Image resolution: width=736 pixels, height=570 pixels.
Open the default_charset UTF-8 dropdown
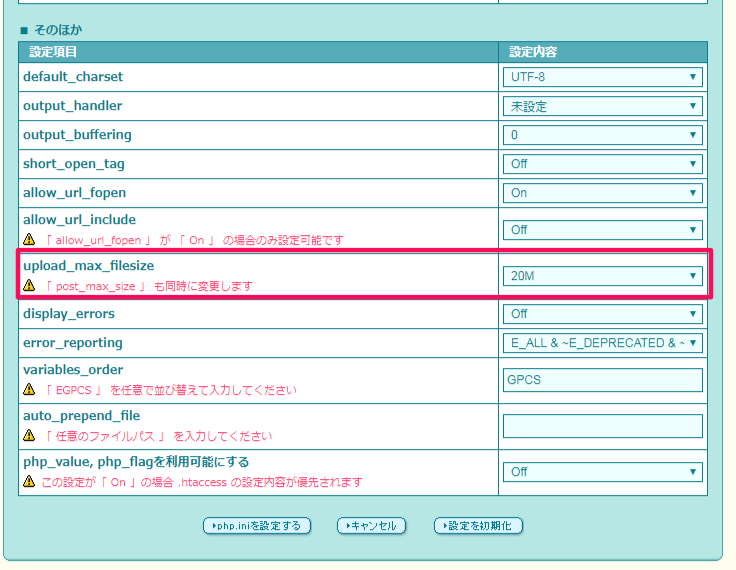[x=602, y=77]
